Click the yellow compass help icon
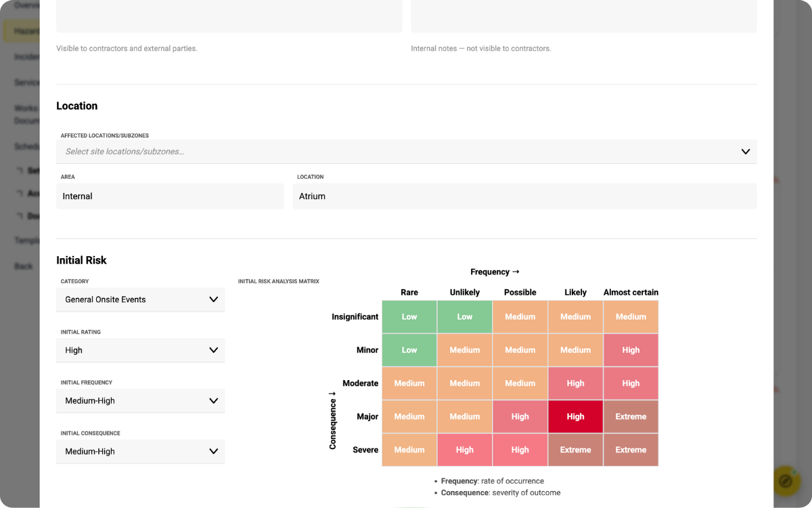The width and height of the screenshot is (812, 508). click(786, 481)
